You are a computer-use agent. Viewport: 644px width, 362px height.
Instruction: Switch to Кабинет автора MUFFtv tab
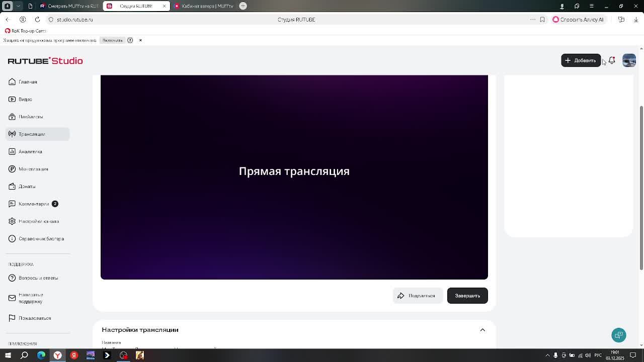point(204,6)
